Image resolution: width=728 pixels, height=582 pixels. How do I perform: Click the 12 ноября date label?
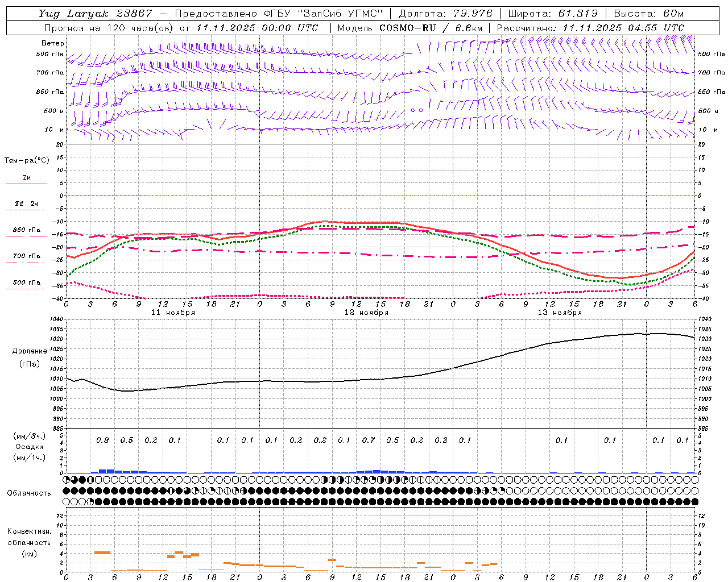click(366, 313)
